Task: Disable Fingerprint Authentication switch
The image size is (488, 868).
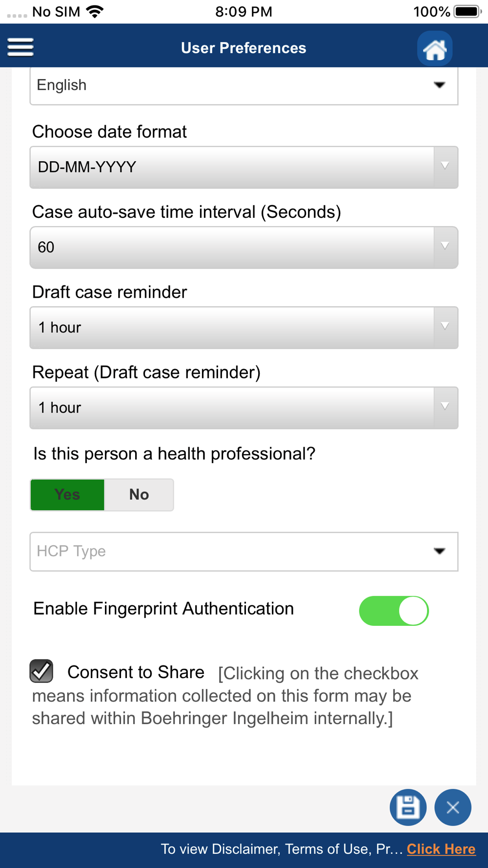Action: (x=394, y=610)
